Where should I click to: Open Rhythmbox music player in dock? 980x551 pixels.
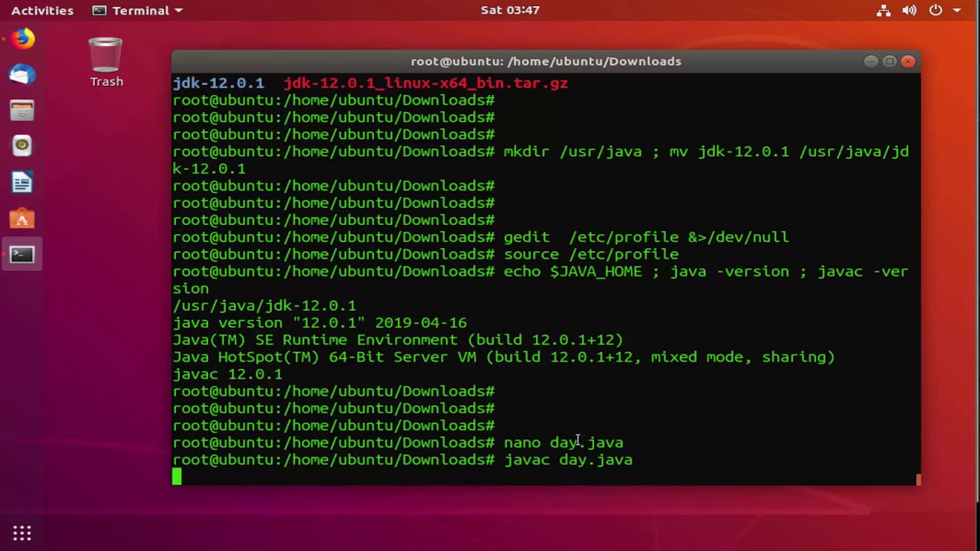22,146
